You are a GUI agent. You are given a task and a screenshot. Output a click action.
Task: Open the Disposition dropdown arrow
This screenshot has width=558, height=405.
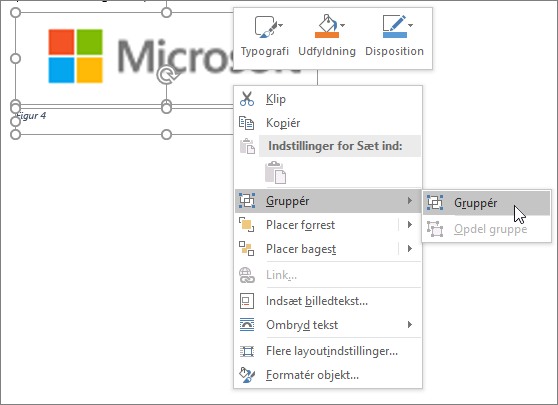pyautogui.click(x=410, y=25)
